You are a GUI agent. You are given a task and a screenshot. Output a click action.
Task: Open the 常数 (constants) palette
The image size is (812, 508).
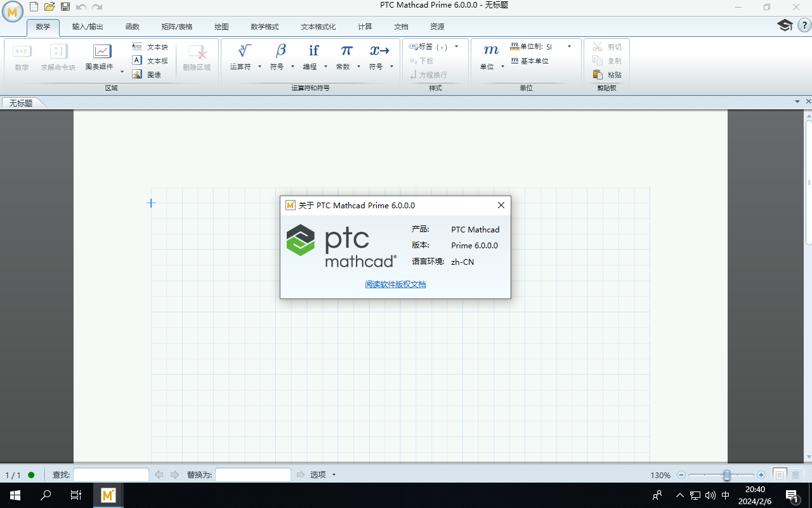coord(346,56)
